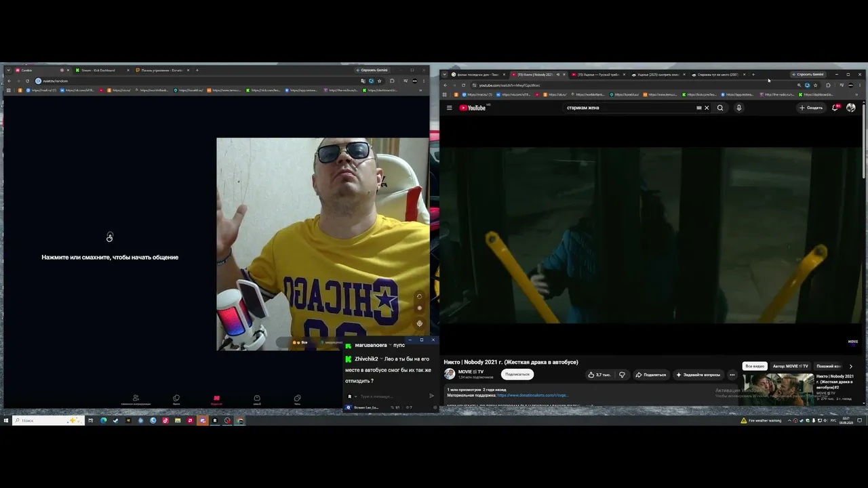Open a new tab in left browser
Screen dimensions: 868x488
coord(197,70)
